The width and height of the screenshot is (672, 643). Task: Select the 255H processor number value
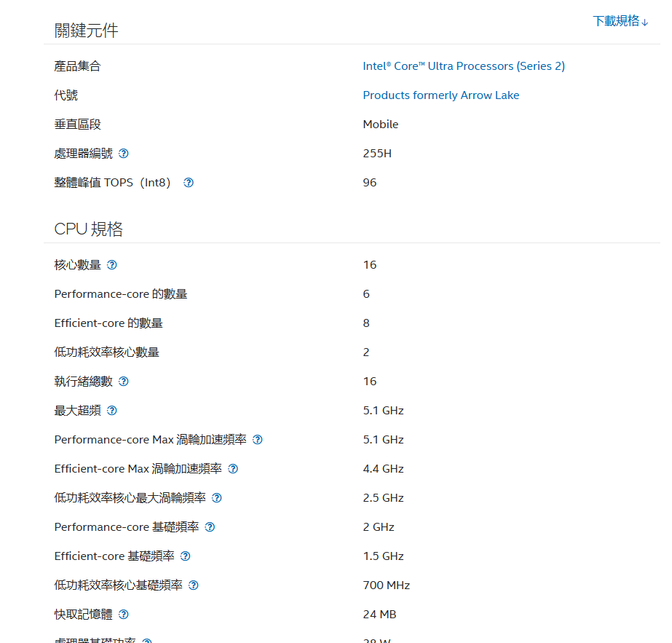[x=377, y=154]
